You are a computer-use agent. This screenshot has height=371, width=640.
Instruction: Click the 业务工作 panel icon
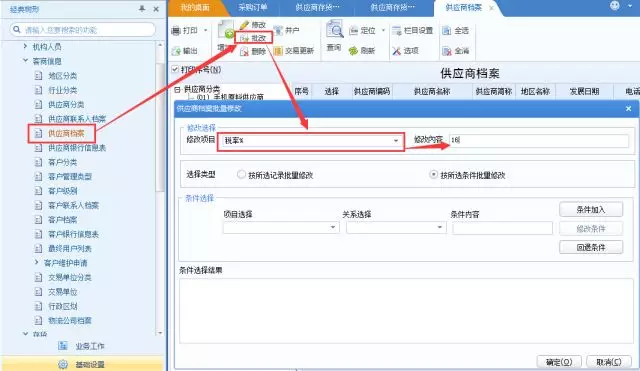click(x=63, y=346)
